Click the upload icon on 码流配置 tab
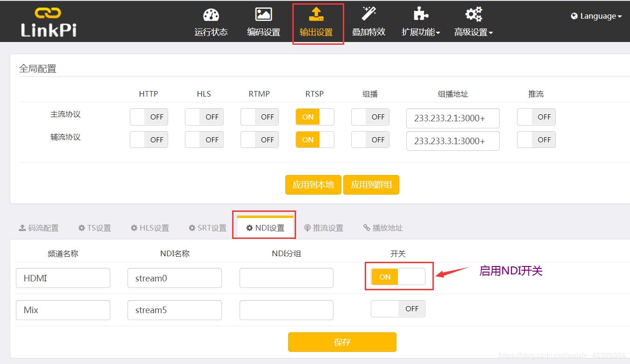Screen dimensions: 630x364 pyautogui.click(x=22, y=228)
